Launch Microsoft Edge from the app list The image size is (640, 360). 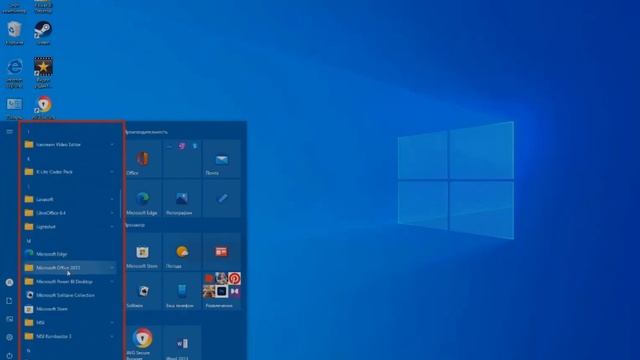click(x=69, y=254)
